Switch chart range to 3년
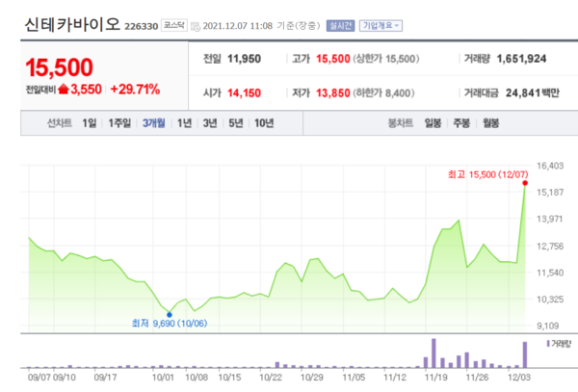The width and height of the screenshot is (578, 392). click(210, 123)
